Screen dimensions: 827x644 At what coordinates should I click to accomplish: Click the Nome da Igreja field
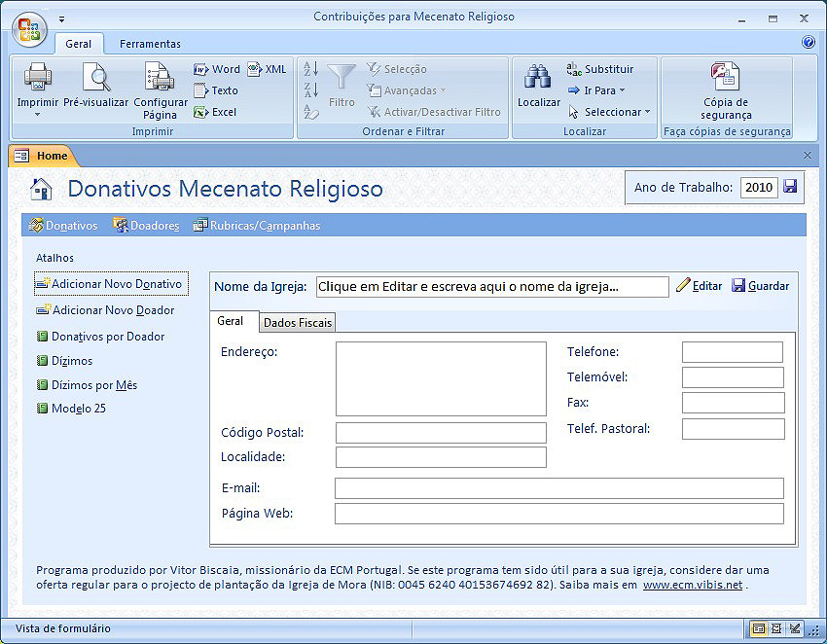click(x=492, y=287)
